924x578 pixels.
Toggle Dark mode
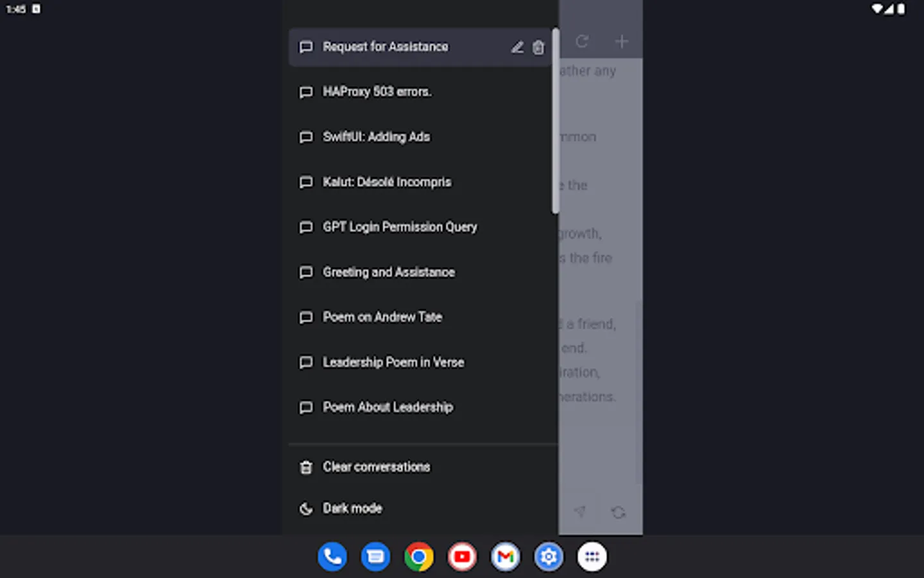coord(420,508)
